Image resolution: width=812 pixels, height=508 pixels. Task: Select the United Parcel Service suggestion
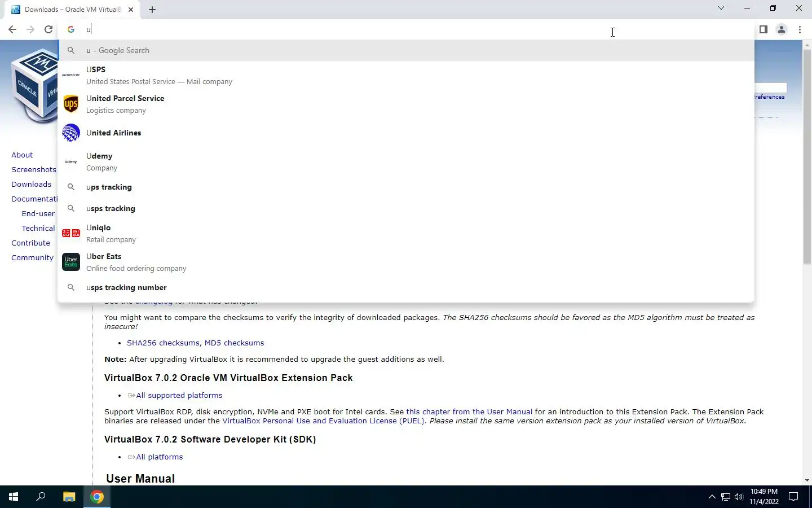pyautogui.click(x=406, y=104)
